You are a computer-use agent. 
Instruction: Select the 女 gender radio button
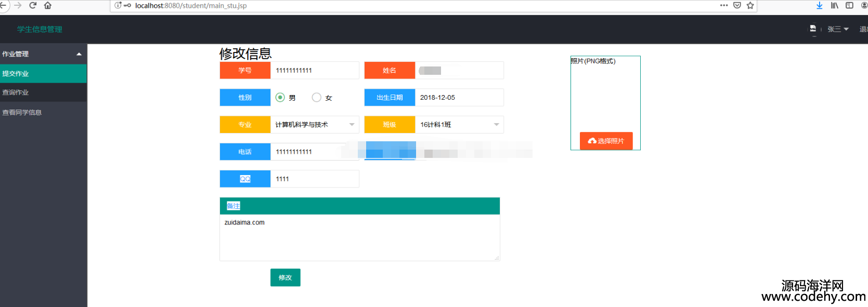click(317, 97)
